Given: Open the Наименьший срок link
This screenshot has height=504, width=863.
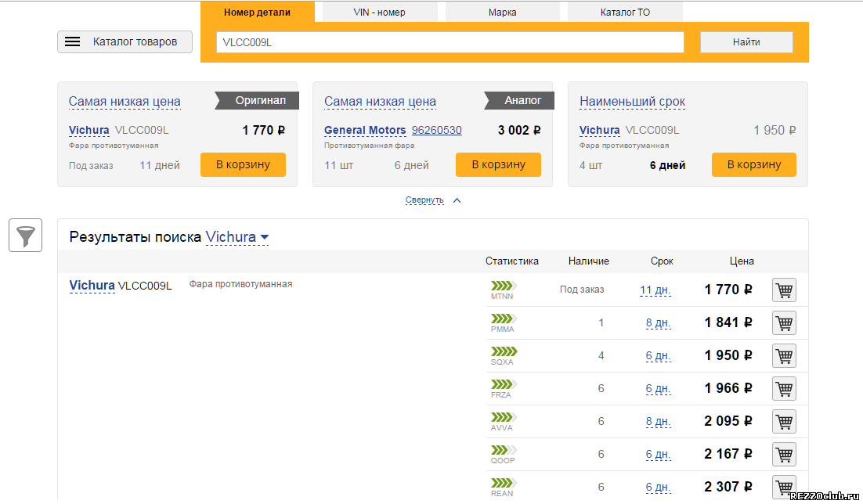Looking at the screenshot, I should [633, 101].
